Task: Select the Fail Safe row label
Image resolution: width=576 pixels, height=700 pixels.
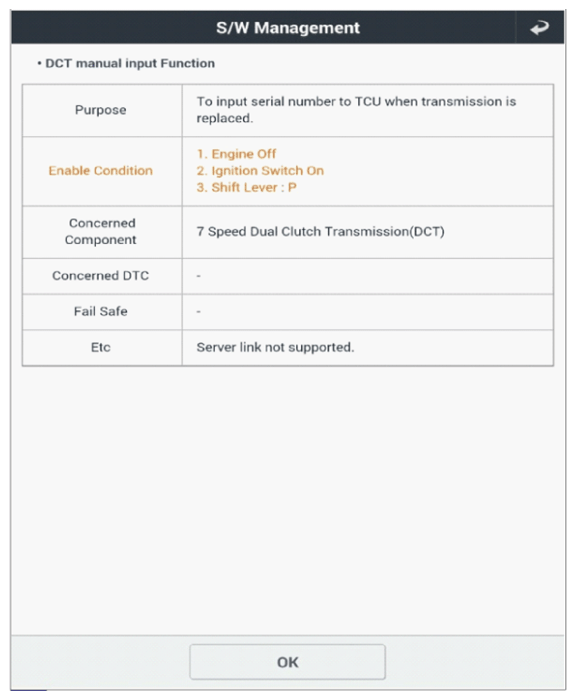Action: click(x=100, y=311)
